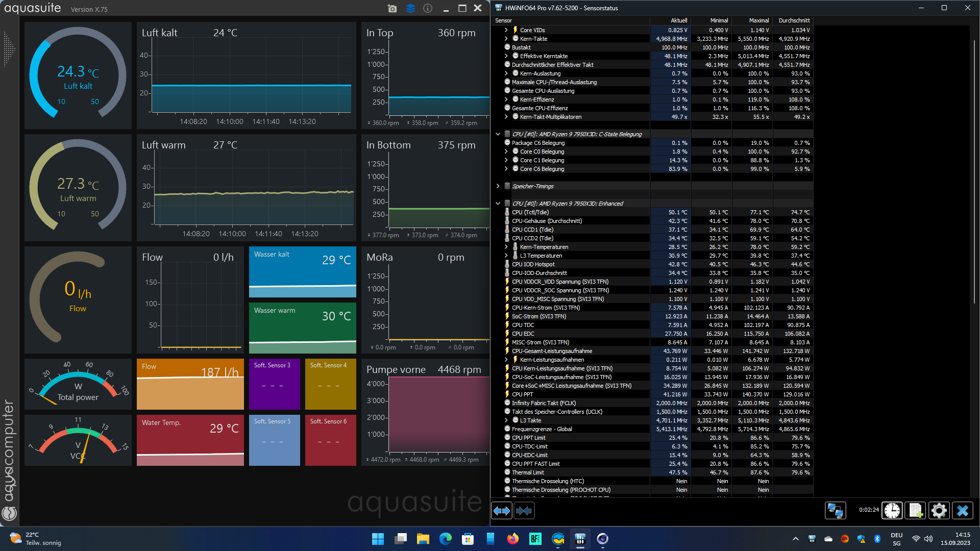Start sensor logging with the report-plus icon
980x551 pixels.
pyautogui.click(x=916, y=510)
